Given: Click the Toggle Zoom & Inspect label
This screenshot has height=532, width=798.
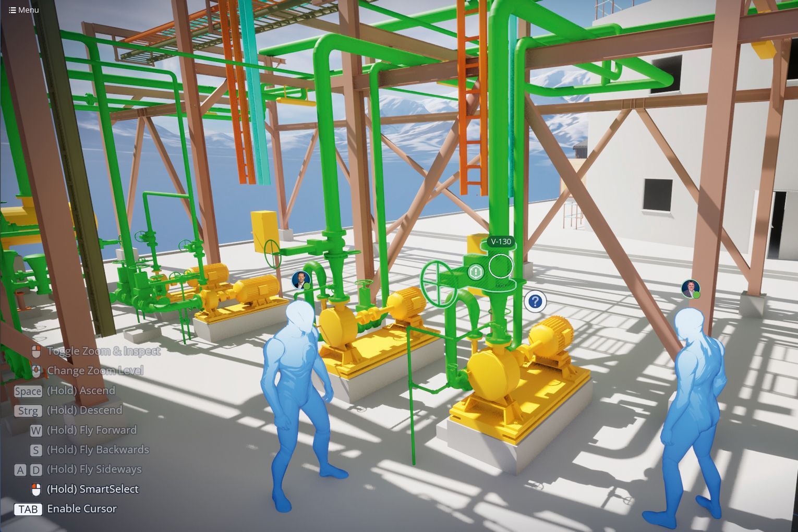Looking at the screenshot, I should [103, 351].
